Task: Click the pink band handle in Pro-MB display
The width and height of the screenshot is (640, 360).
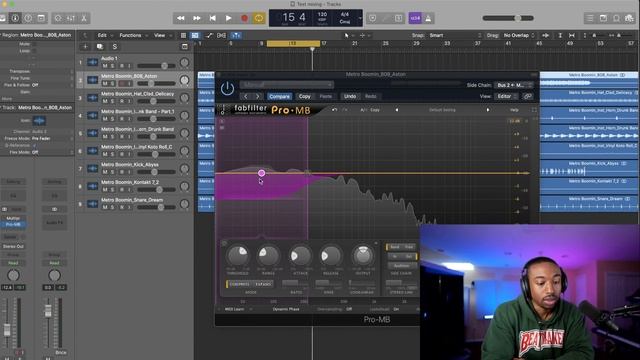Action: tap(261, 173)
